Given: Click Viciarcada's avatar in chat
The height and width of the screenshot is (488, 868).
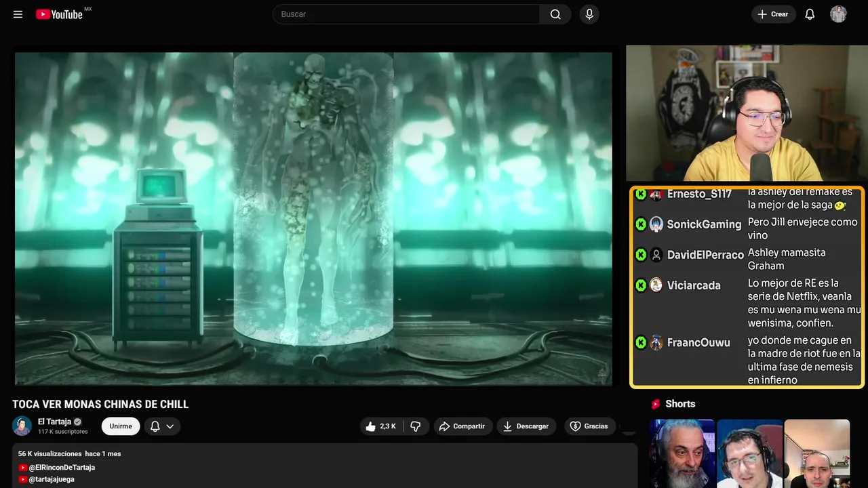Looking at the screenshot, I should click(656, 285).
